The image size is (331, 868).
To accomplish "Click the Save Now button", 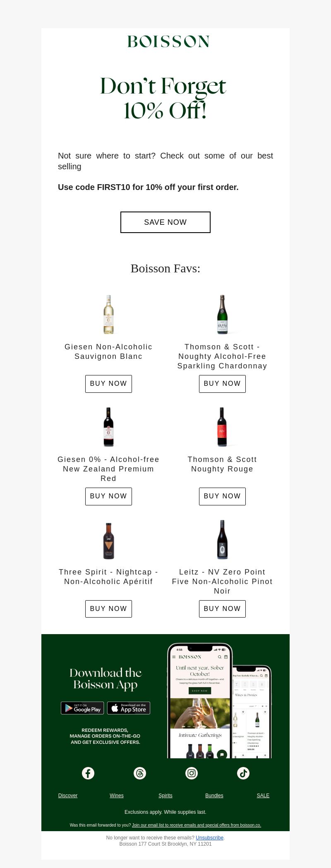I will [x=165, y=222].
